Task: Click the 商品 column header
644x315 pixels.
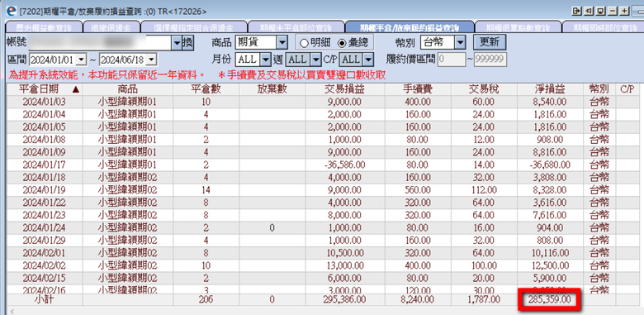Action: pyautogui.click(x=128, y=89)
